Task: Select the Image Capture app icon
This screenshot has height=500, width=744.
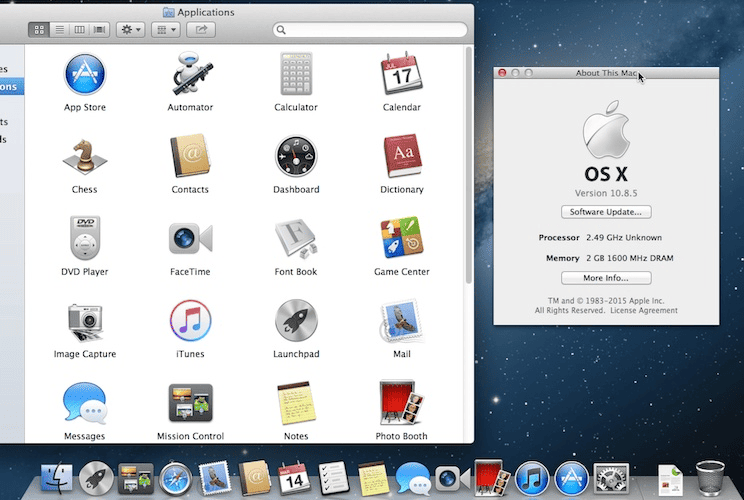Action: (85, 320)
